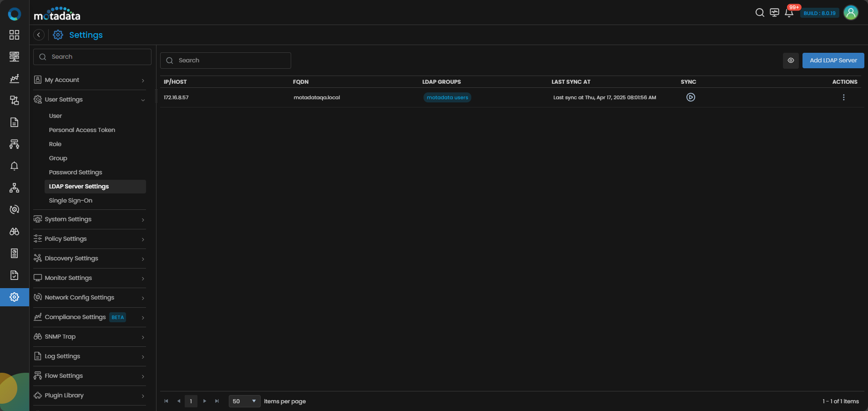Open global search magnifier in top bar
Image resolution: width=868 pixels, height=411 pixels.
click(760, 13)
